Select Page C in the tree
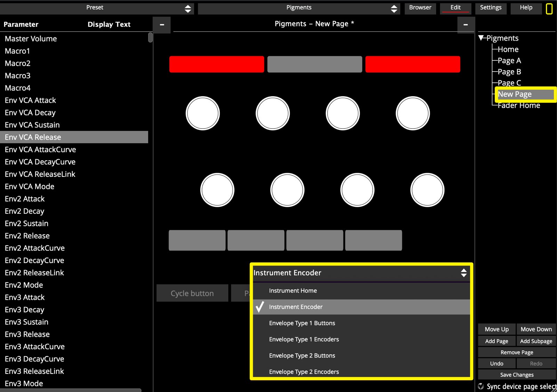 point(509,83)
